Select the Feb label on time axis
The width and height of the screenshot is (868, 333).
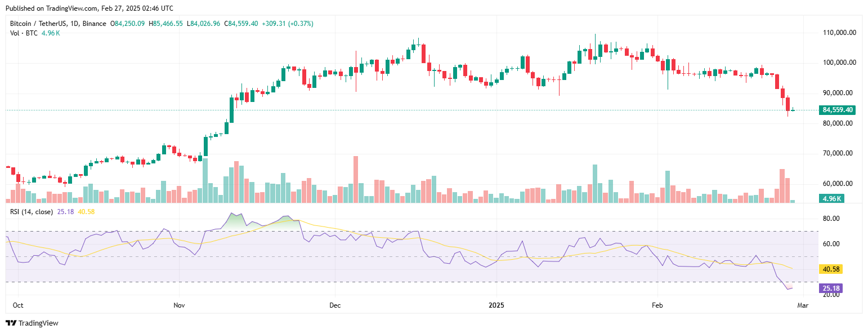[x=657, y=305]
